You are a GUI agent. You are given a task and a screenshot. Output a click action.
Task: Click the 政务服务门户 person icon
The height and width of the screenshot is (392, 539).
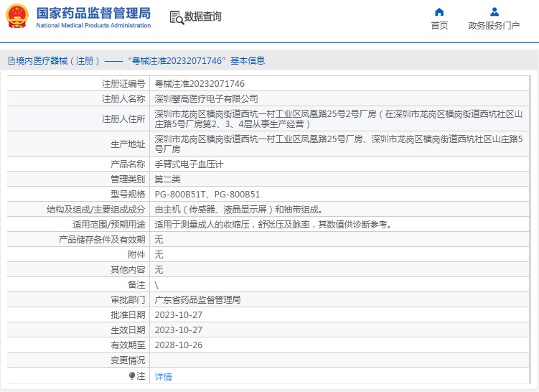(x=494, y=11)
